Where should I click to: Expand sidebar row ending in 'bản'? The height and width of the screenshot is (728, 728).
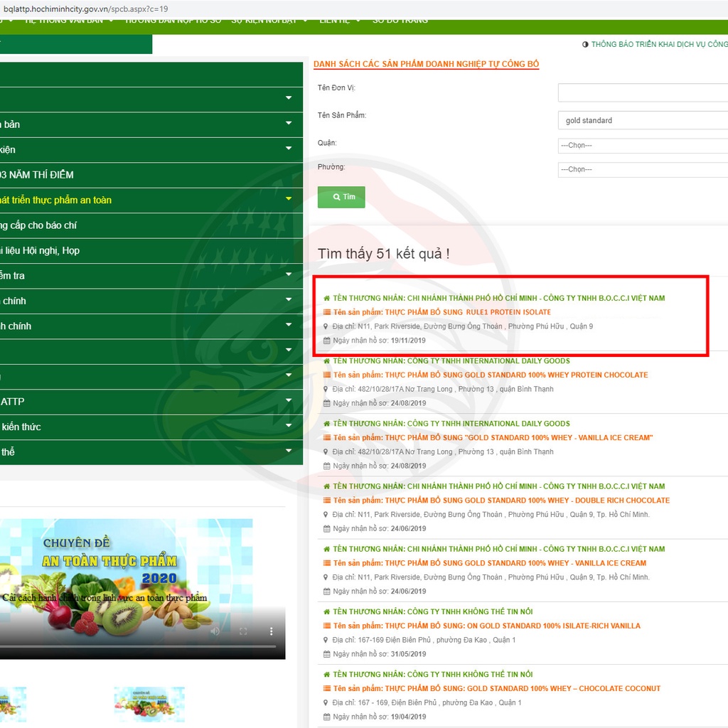click(x=289, y=123)
